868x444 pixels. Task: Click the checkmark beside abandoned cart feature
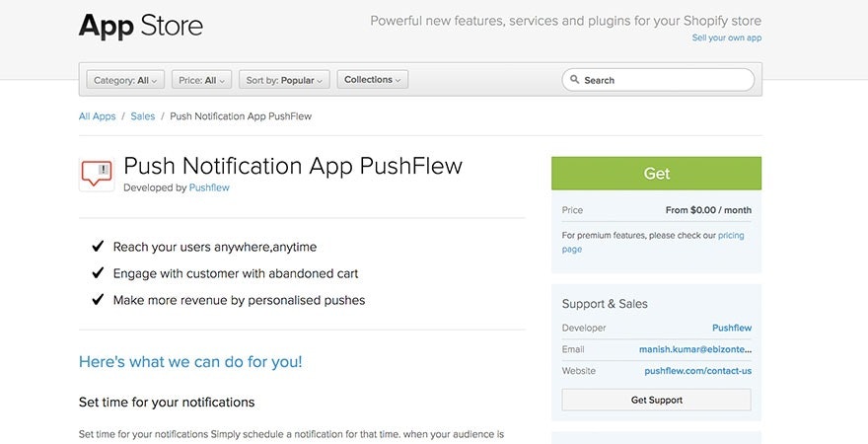(98, 273)
